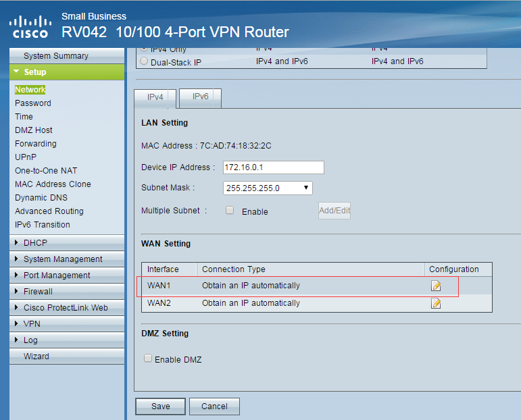Open the DMZ Host settings link
521x420 pixels.
[34, 130]
